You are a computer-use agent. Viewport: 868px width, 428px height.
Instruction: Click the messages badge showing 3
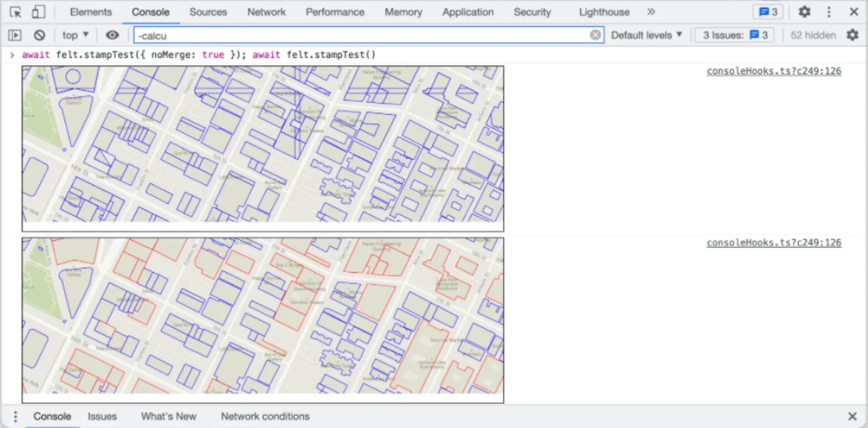click(x=768, y=12)
